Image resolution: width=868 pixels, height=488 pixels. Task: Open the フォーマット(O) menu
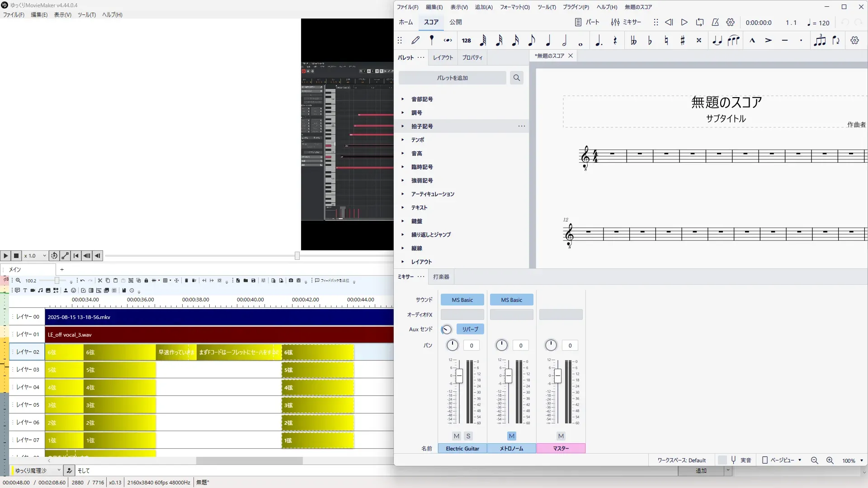click(514, 7)
